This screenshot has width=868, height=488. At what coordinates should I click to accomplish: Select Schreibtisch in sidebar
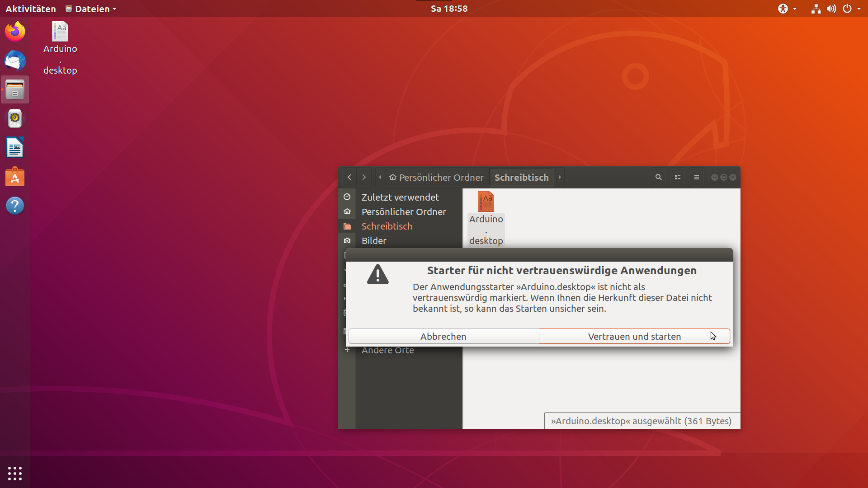coord(400,226)
